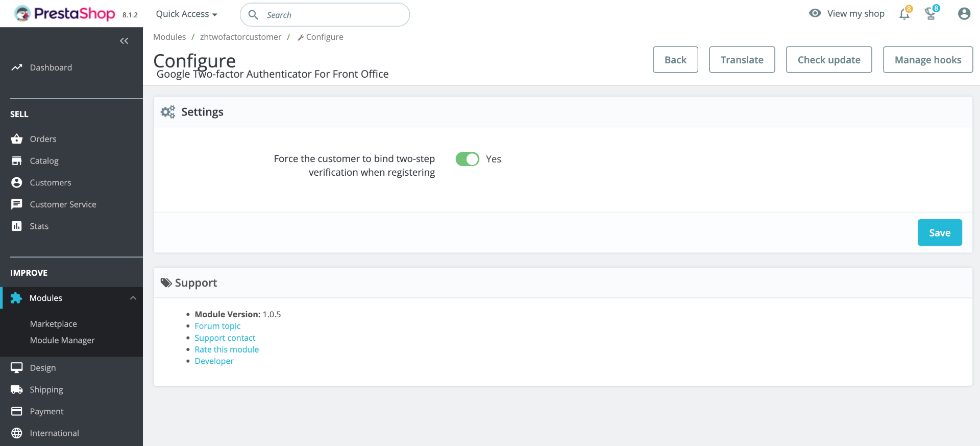
Task: Click the Shipping truck icon
Action: coord(17,389)
